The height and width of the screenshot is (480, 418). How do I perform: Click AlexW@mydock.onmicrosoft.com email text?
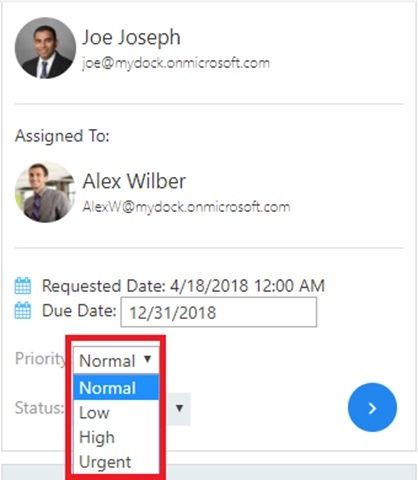[186, 207]
